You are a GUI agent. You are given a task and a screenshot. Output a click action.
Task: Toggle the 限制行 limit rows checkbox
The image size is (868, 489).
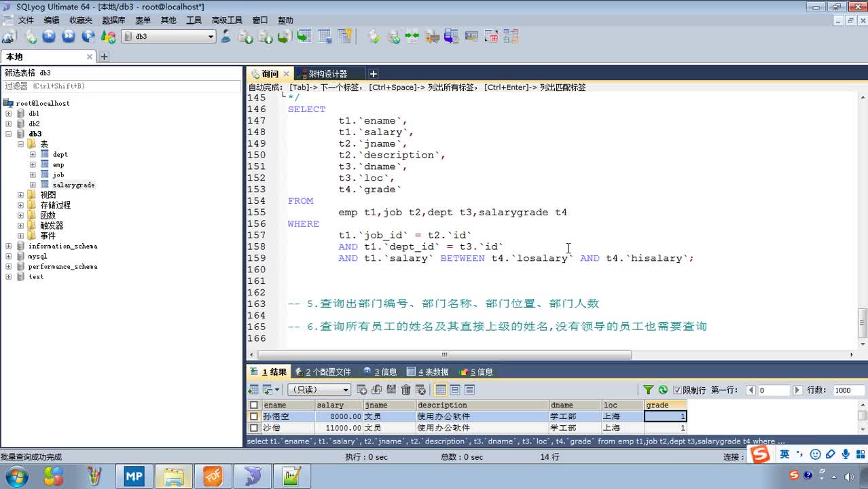(x=677, y=390)
